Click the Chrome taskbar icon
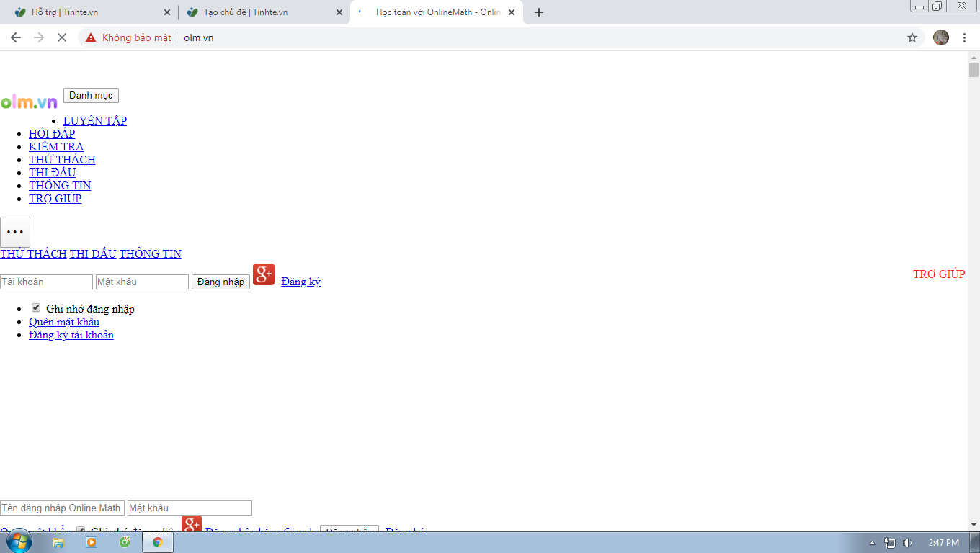The width and height of the screenshot is (980, 553). pos(158,542)
